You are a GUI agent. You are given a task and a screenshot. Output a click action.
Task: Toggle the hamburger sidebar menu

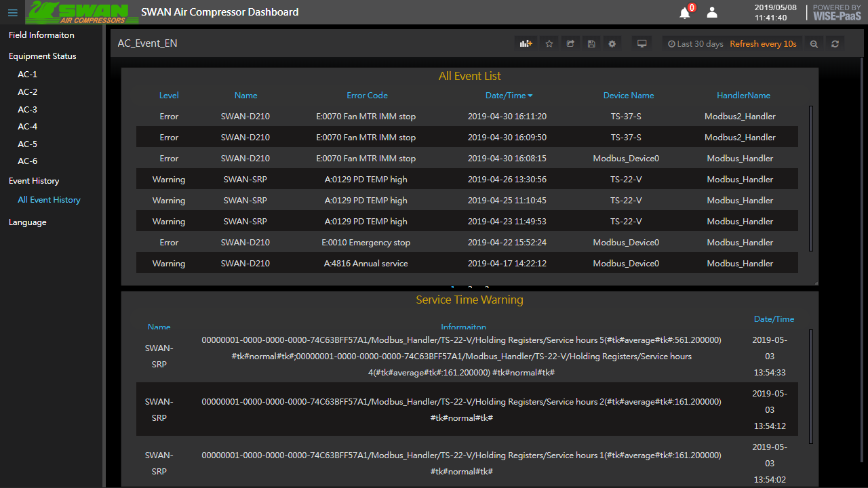(x=13, y=12)
